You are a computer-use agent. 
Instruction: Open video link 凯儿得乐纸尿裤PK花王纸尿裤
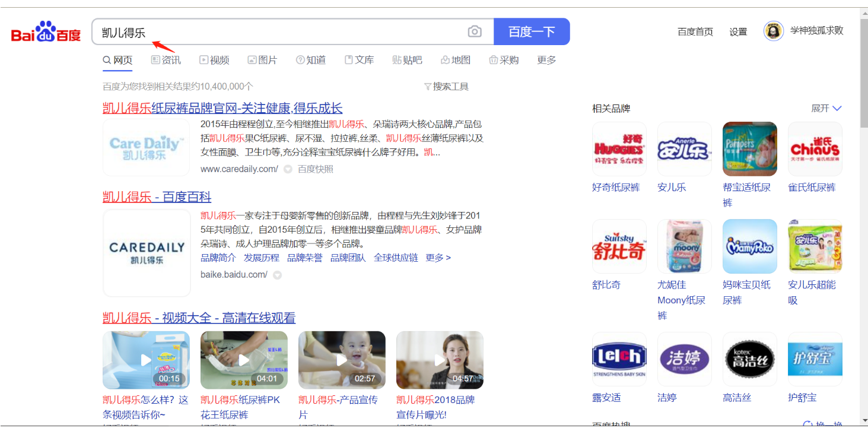240,407
